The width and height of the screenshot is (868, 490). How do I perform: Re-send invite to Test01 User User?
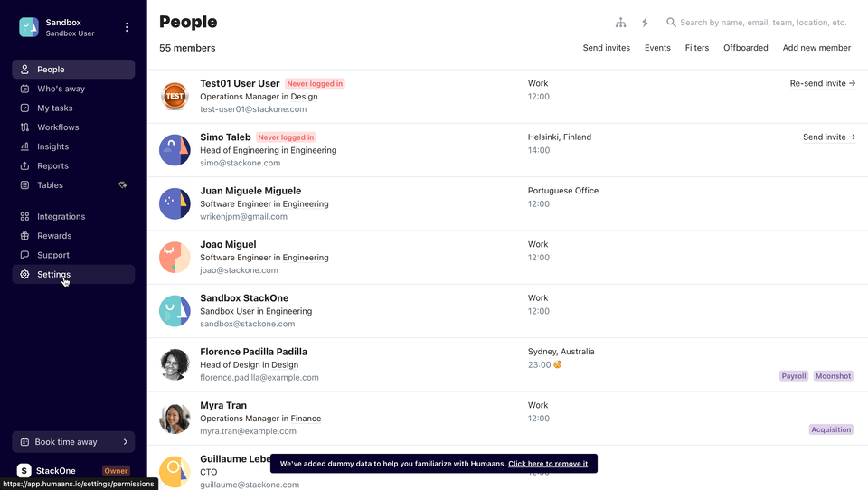point(823,83)
